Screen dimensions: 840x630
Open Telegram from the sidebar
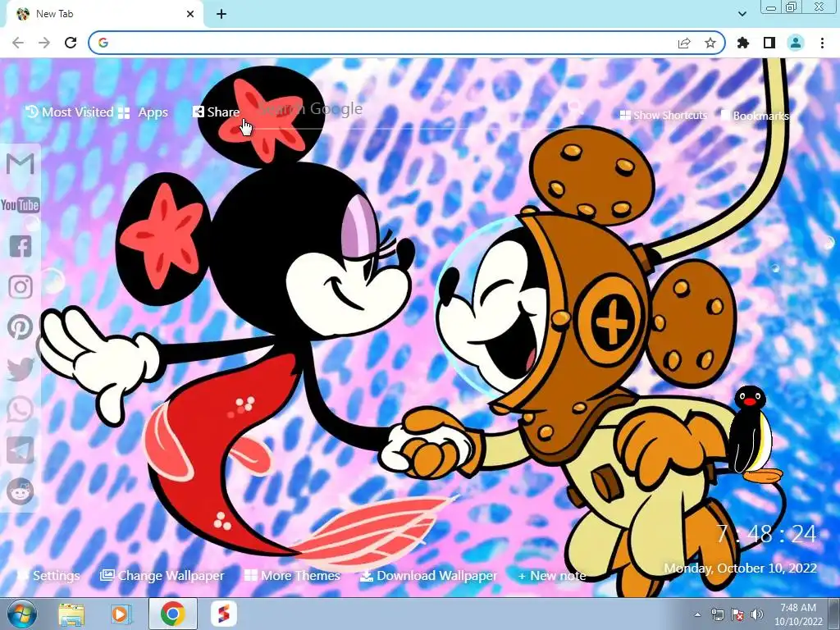tap(21, 450)
